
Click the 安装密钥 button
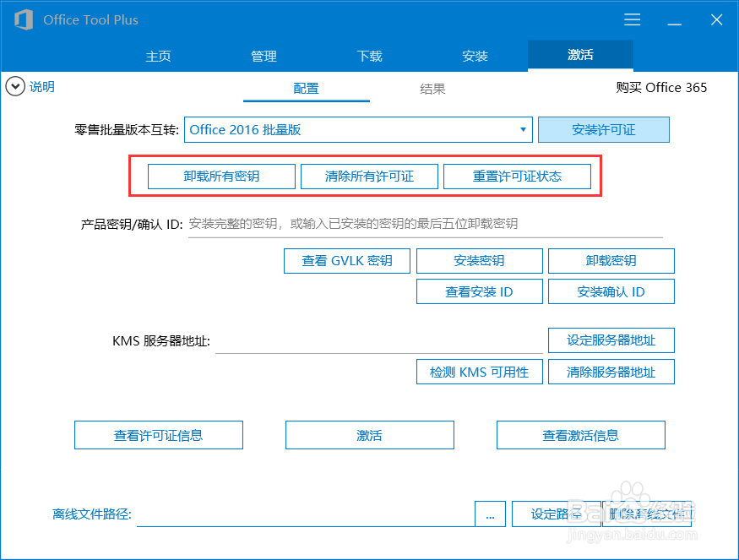point(480,261)
